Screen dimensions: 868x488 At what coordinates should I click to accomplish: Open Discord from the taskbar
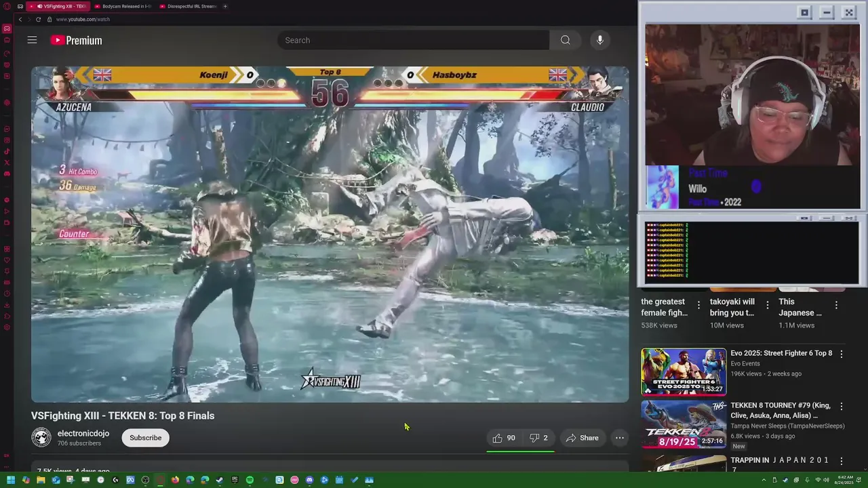tap(309, 480)
